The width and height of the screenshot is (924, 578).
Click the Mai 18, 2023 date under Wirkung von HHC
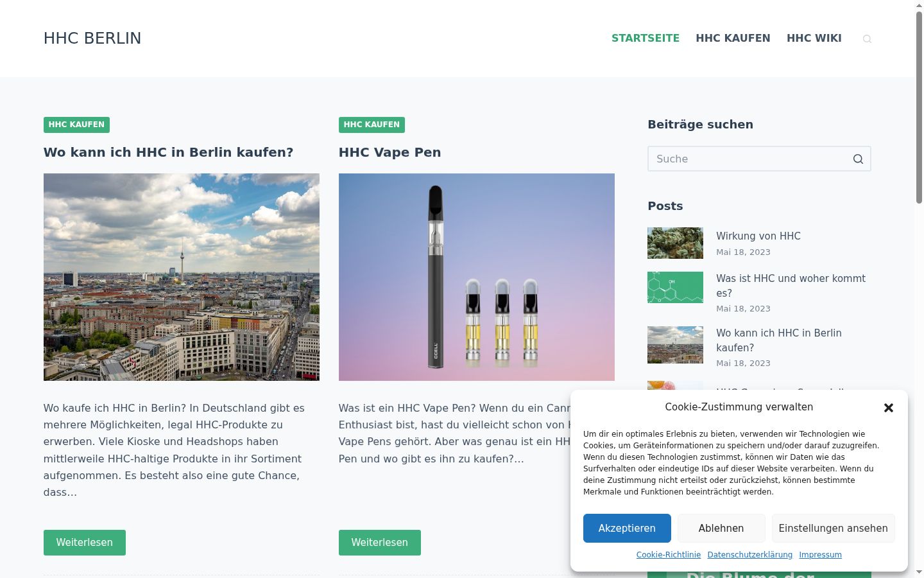[x=743, y=252]
